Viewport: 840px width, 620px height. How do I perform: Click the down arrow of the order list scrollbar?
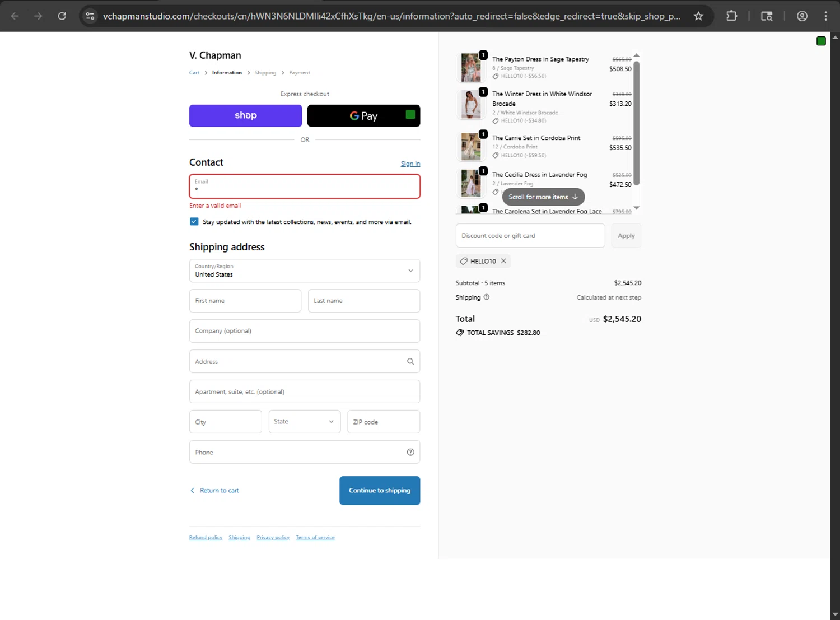pyautogui.click(x=636, y=208)
